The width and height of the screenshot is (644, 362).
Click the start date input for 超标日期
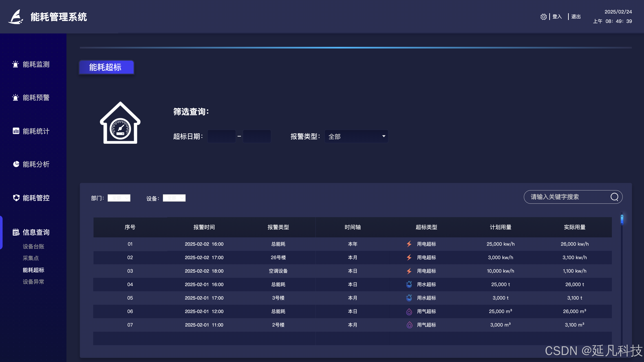(221, 136)
